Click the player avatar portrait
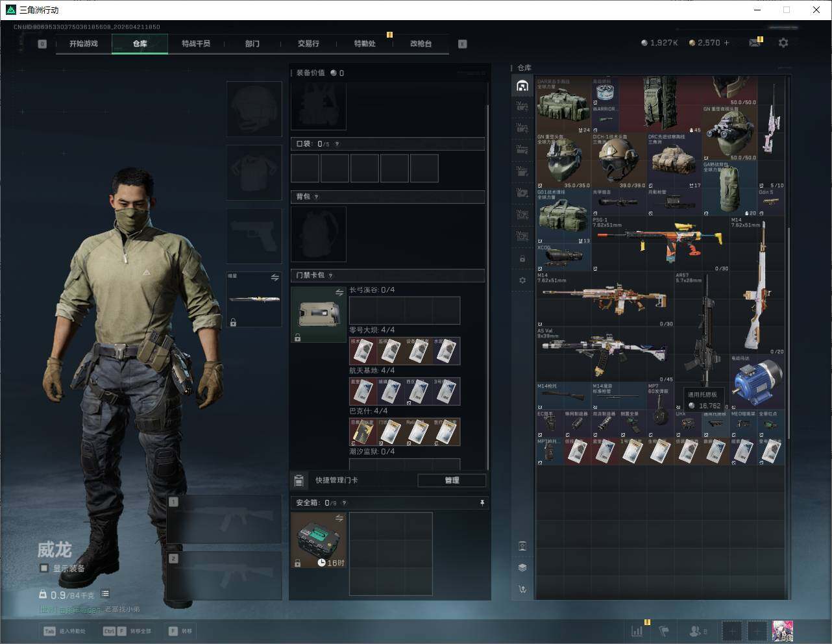This screenshot has height=644, width=832. tap(783, 631)
